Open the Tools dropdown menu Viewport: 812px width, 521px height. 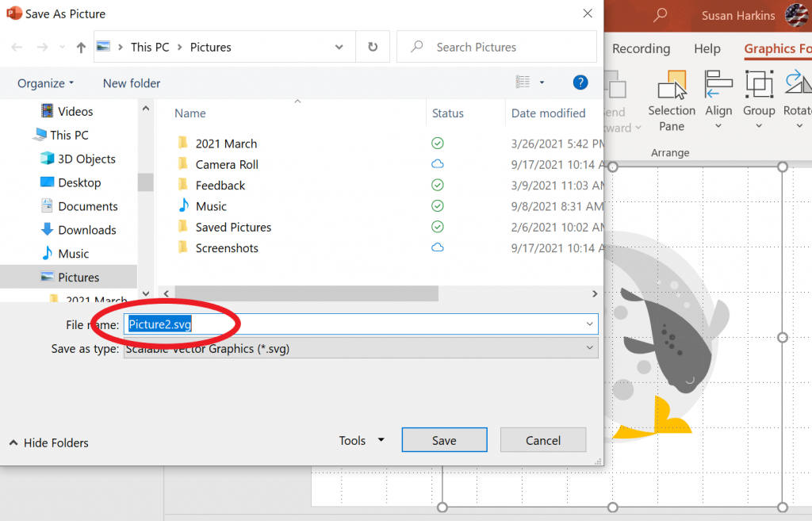361,439
